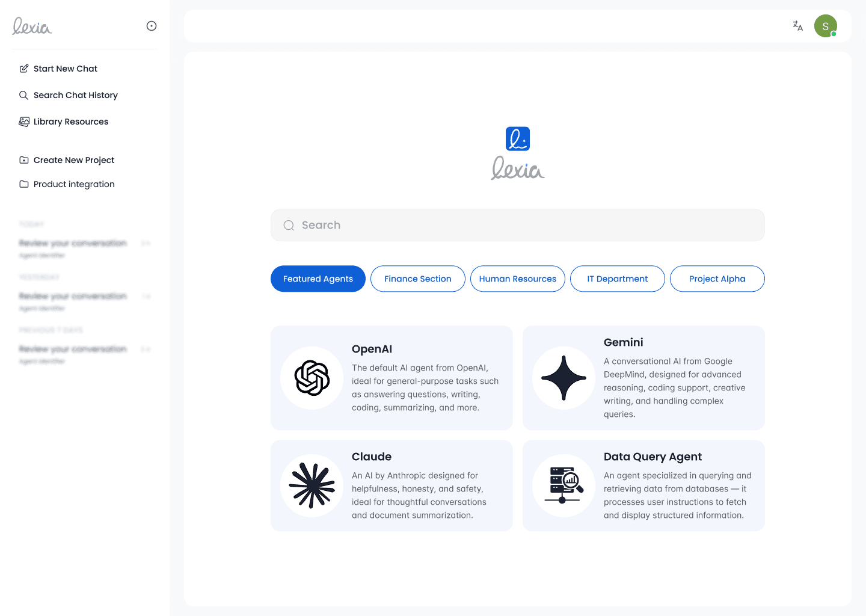
Task: Click Create New Project
Action: (74, 160)
